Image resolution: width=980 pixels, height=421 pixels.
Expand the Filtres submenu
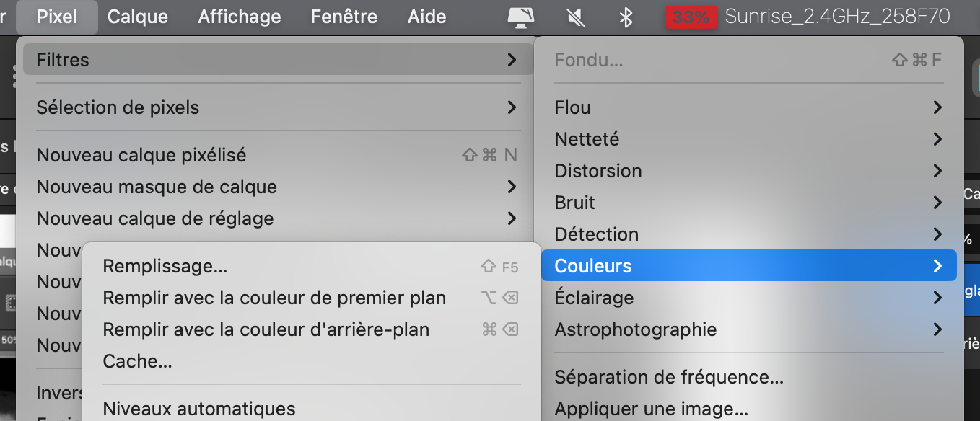coord(278,60)
